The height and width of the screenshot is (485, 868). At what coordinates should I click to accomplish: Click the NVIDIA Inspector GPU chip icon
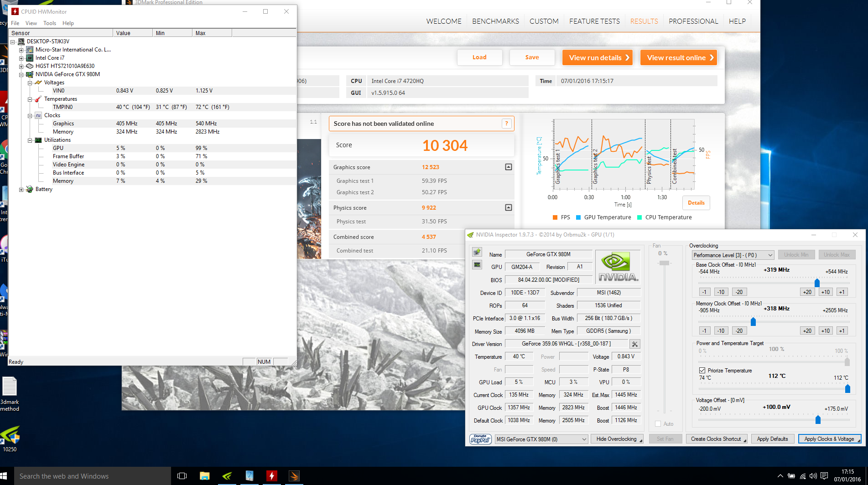(477, 252)
